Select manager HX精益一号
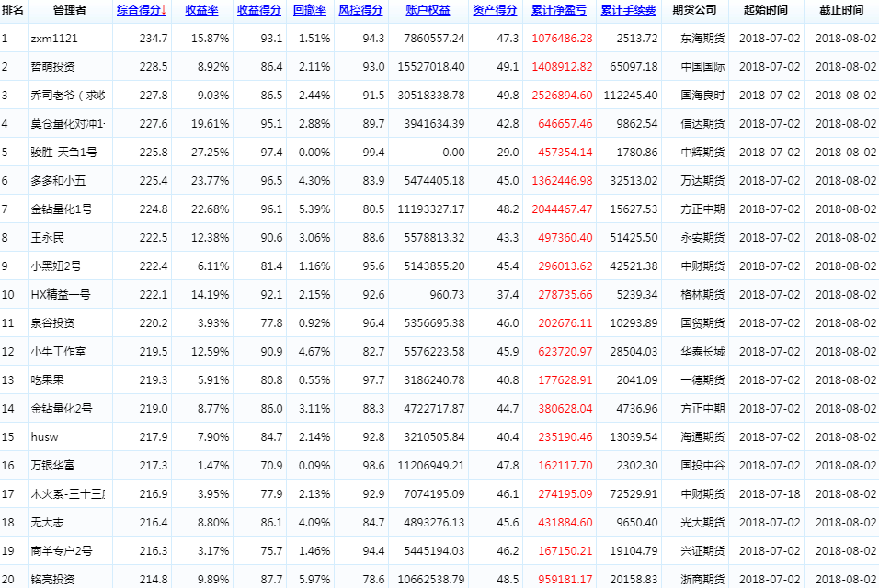Image resolution: width=879 pixels, height=588 pixels. tap(61, 295)
